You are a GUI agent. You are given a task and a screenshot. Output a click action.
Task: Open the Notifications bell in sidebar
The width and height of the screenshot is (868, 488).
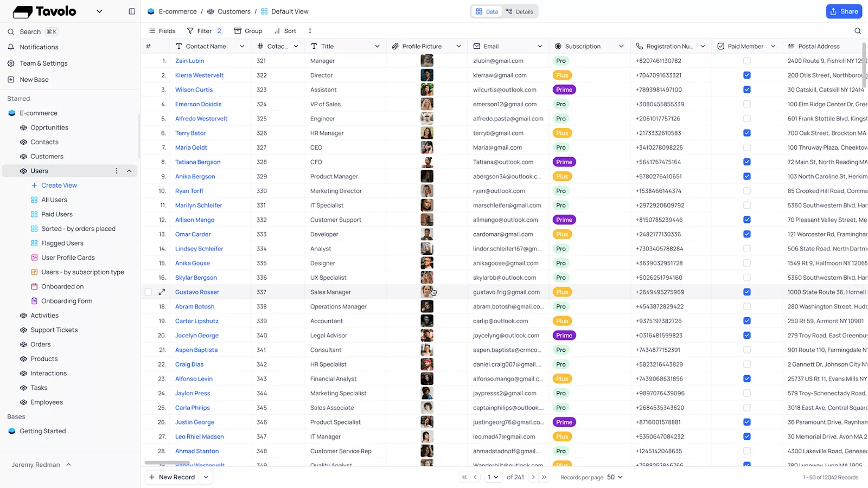coord(11,47)
